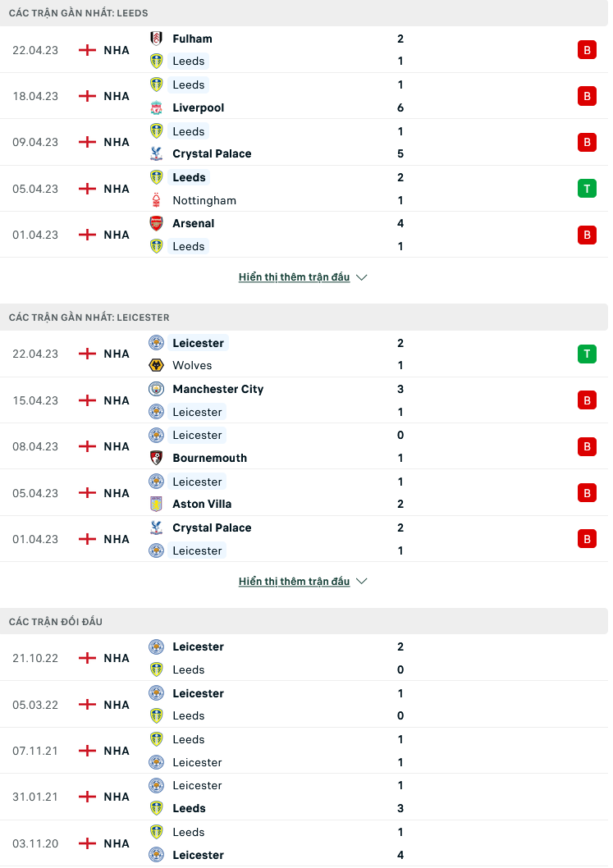Click the green T badge for Leicester–Wolves match

(586, 354)
